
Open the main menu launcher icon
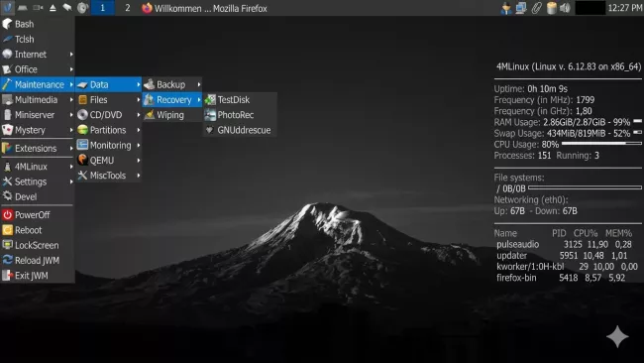(x=7, y=8)
